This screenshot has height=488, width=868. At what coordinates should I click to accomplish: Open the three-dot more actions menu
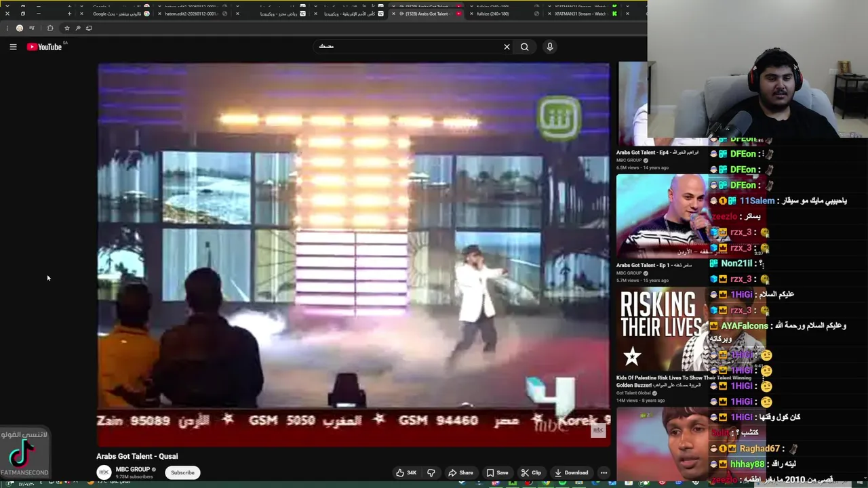[604, 472]
